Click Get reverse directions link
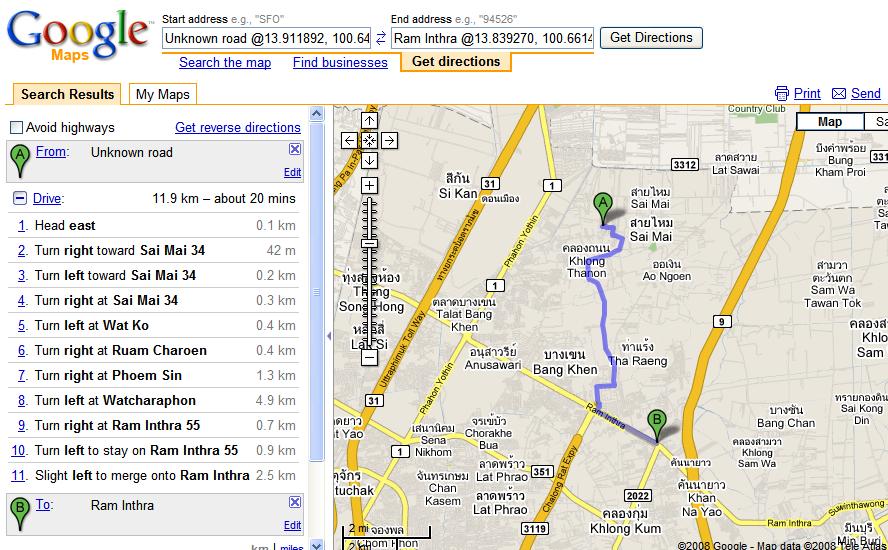Screen dimensions: 888x550 [238, 127]
